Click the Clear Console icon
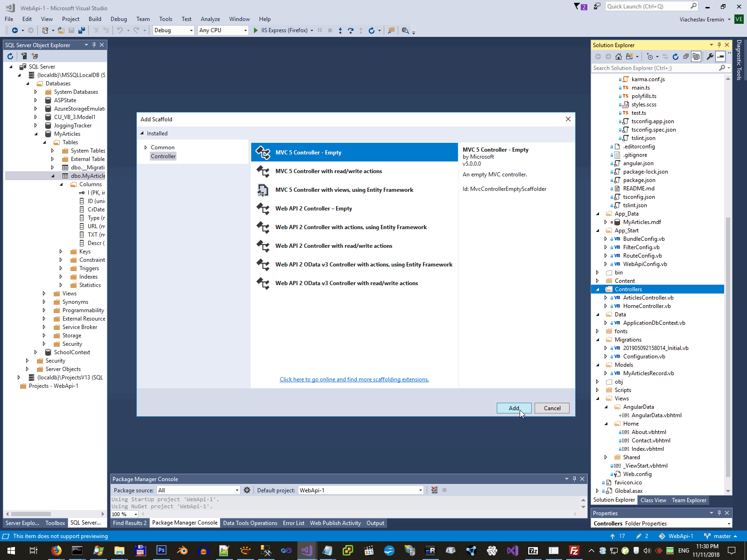Viewport: 747px width, 560px height. pos(435,490)
